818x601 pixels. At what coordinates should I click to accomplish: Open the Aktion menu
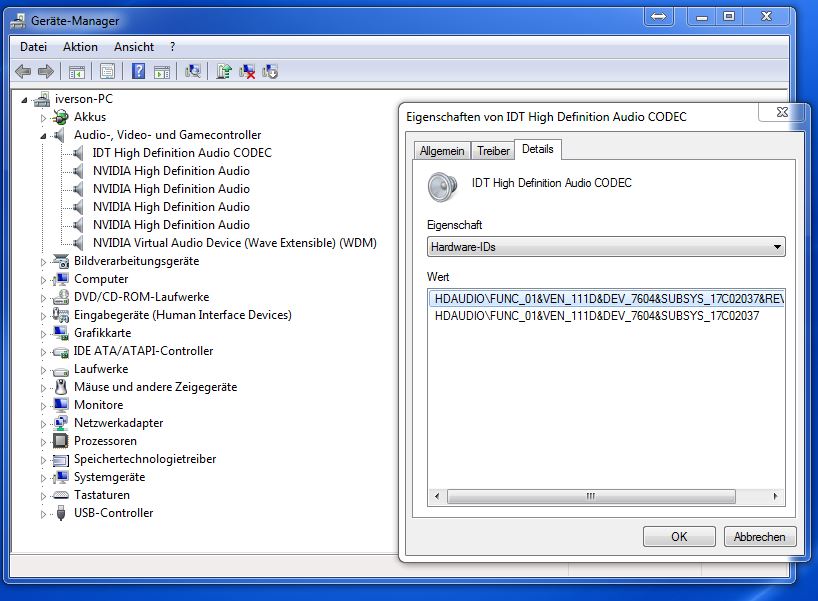pos(80,47)
